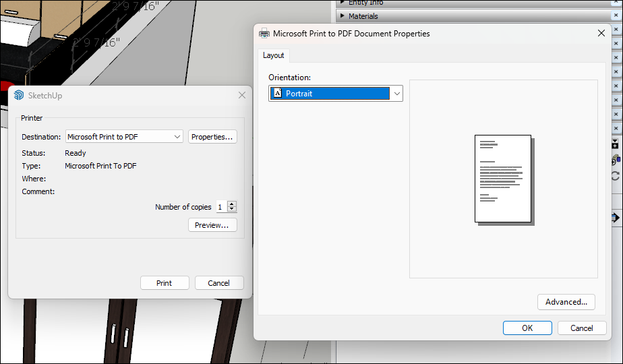The height and width of the screenshot is (364, 623).
Task: Click the Entity Info panel title
Action: pyautogui.click(x=365, y=3)
